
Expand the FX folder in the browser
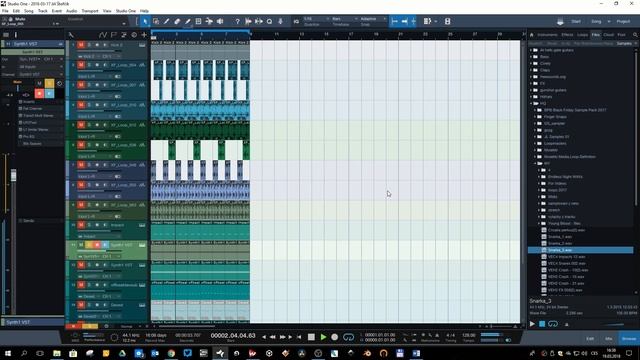pos(531,83)
